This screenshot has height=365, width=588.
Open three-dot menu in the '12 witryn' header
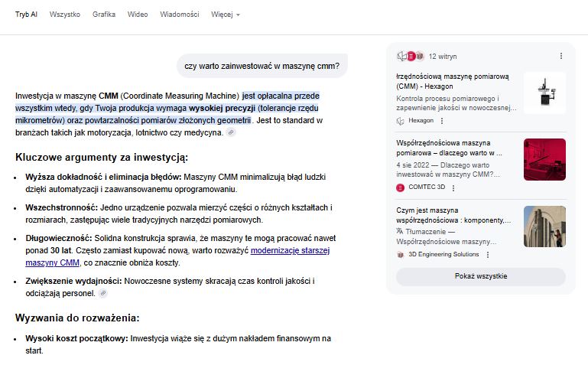tap(560, 56)
